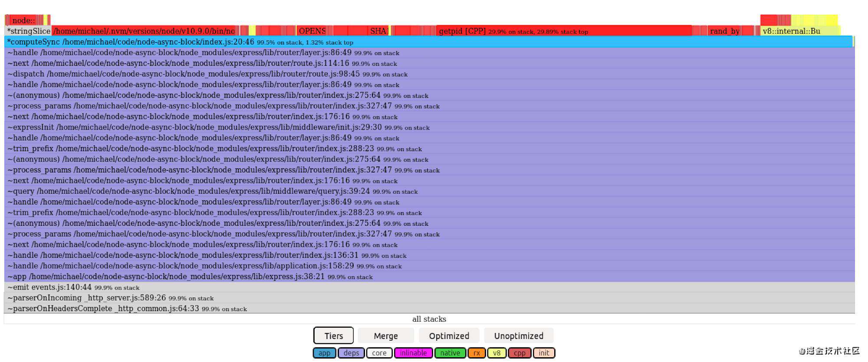Click the ~next route.js:114:16 frame
This screenshot has height=362, width=868.
[430, 63]
